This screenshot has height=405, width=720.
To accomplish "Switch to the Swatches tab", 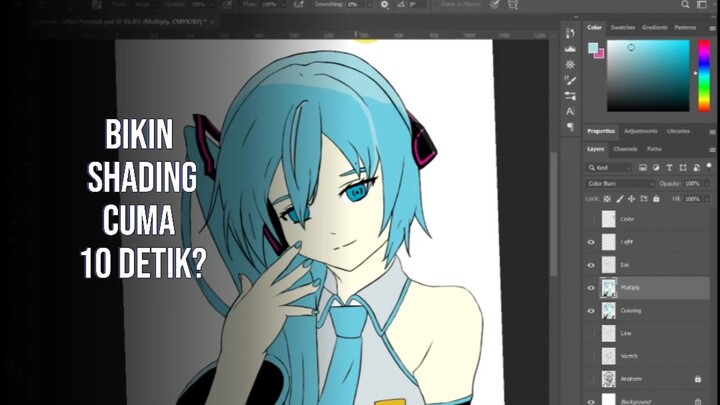I will 622,28.
